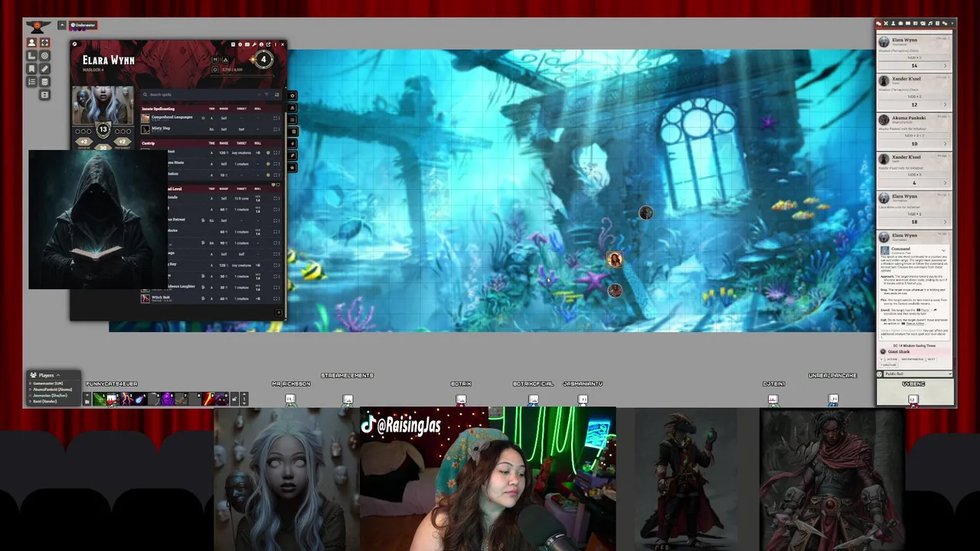The height and width of the screenshot is (551, 980).
Task: Click Gamemaster [GM] in the Players list
Action: click(47, 383)
